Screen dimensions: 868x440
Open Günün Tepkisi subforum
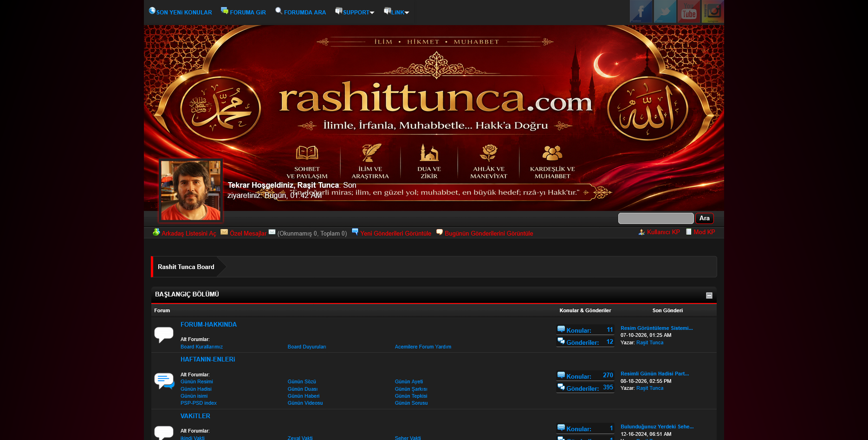[x=411, y=396]
